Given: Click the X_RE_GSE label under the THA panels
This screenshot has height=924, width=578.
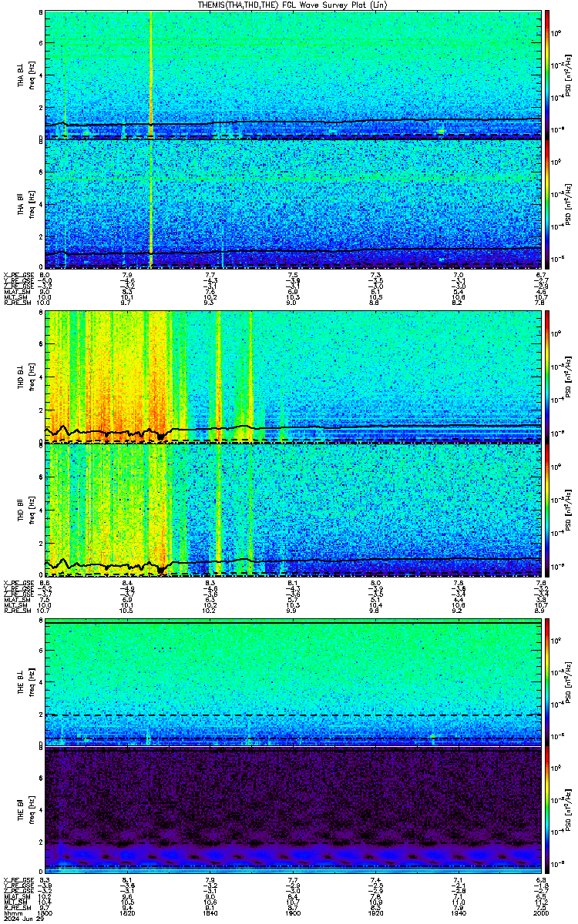Looking at the screenshot, I should click(17, 275).
